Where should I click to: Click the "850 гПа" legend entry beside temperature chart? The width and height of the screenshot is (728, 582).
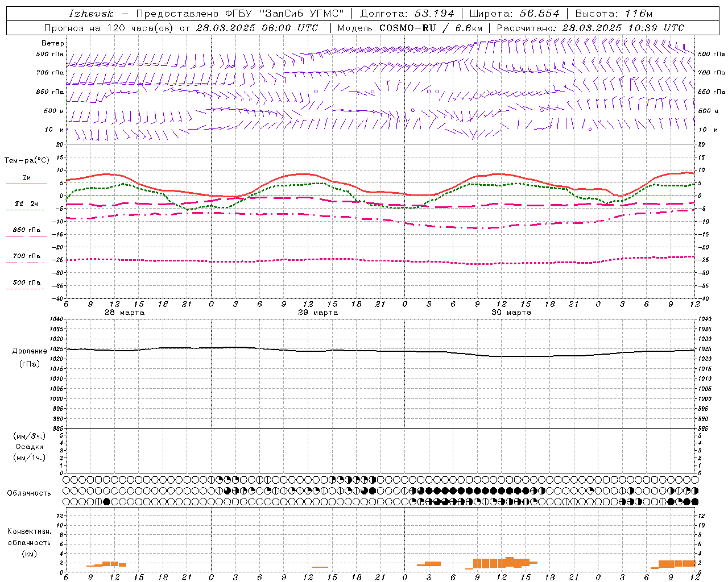coord(26,230)
